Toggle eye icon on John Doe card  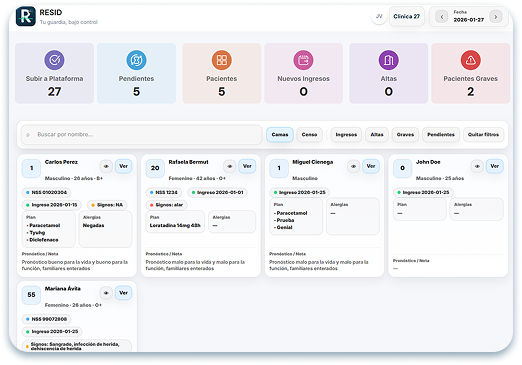477,166
